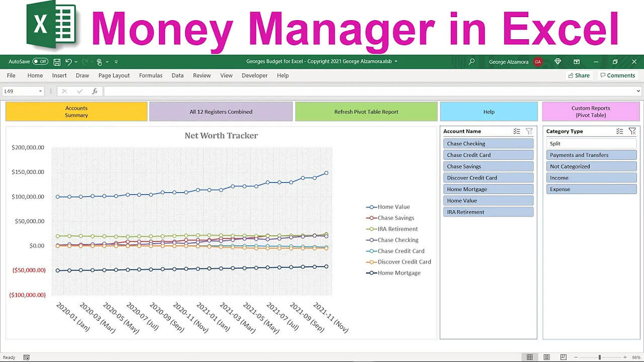Open the File menu
This screenshot has width=644, height=362.
point(11,75)
